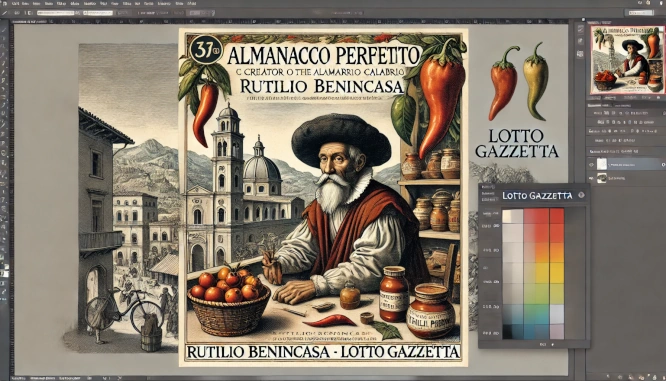The width and height of the screenshot is (666, 381).
Task: Select the white thumbnail of the highlighted layer
Action: click(x=601, y=164)
